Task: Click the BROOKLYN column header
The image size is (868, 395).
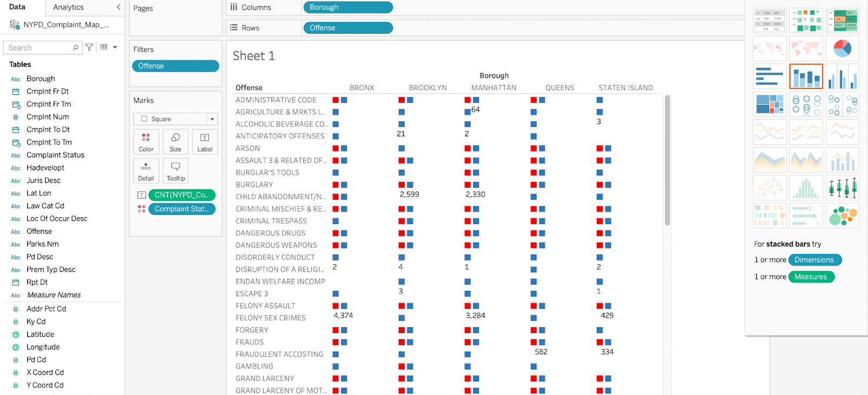Action: [428, 87]
